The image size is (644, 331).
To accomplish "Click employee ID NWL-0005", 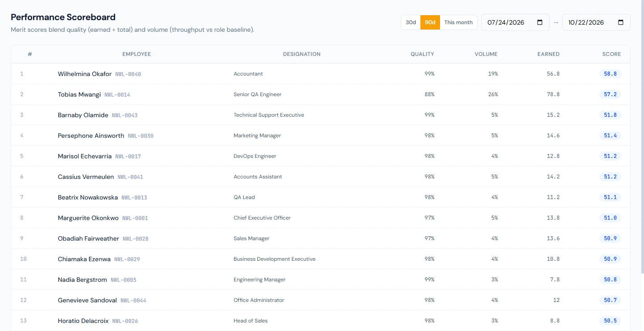I will (x=123, y=280).
